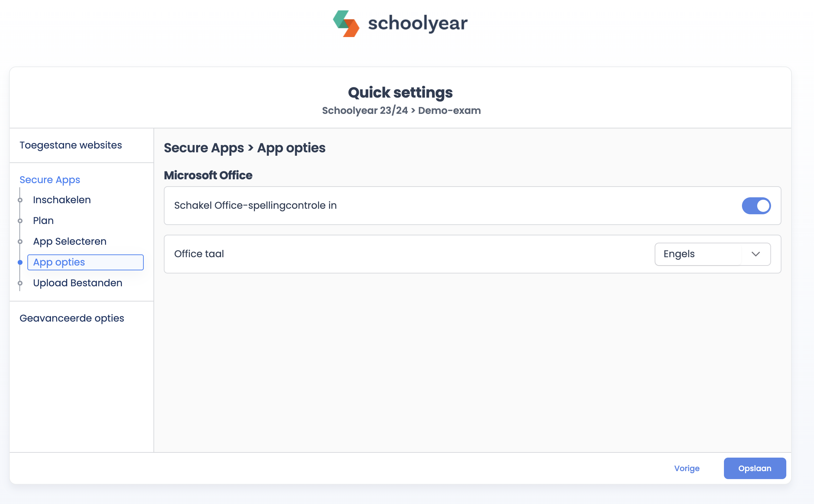Viewport: 814px width, 504px height.
Task: Open the Toegestane websites section
Action: 71,145
